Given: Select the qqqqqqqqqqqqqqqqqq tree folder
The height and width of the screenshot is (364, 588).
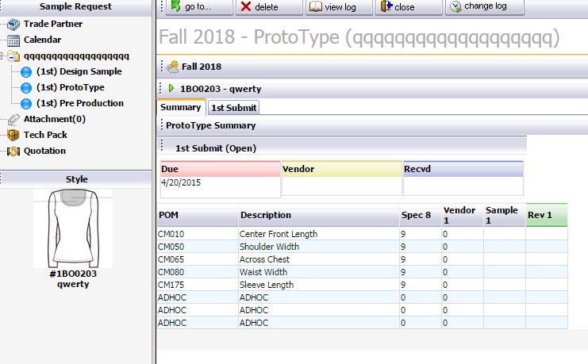Looking at the screenshot, I should pyautogui.click(x=76, y=56).
